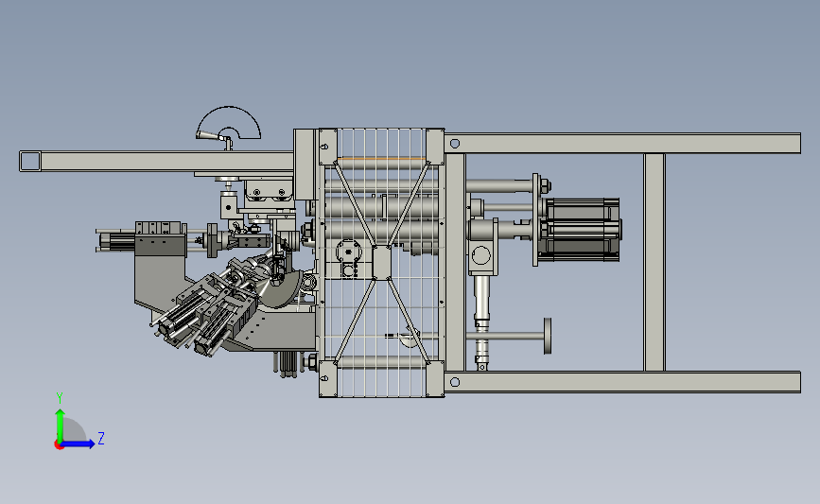Select the bolt hole on the lower frame rail
Screen dimensions: 820x504
pyautogui.click(x=454, y=382)
